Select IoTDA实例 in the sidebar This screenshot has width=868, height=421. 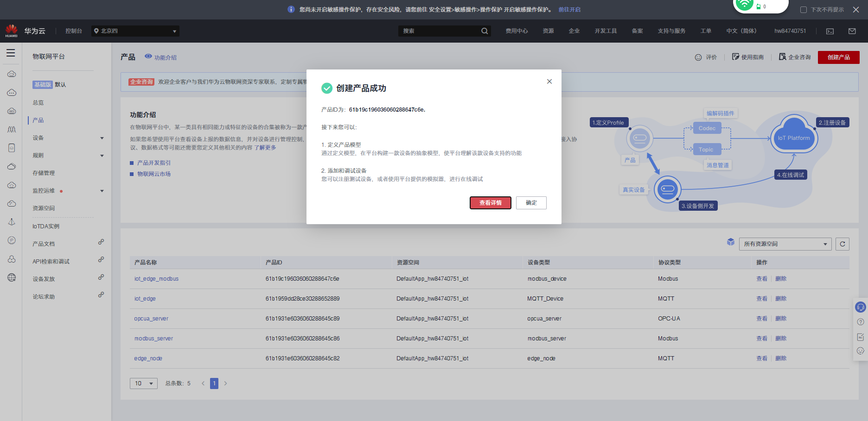[x=46, y=226]
